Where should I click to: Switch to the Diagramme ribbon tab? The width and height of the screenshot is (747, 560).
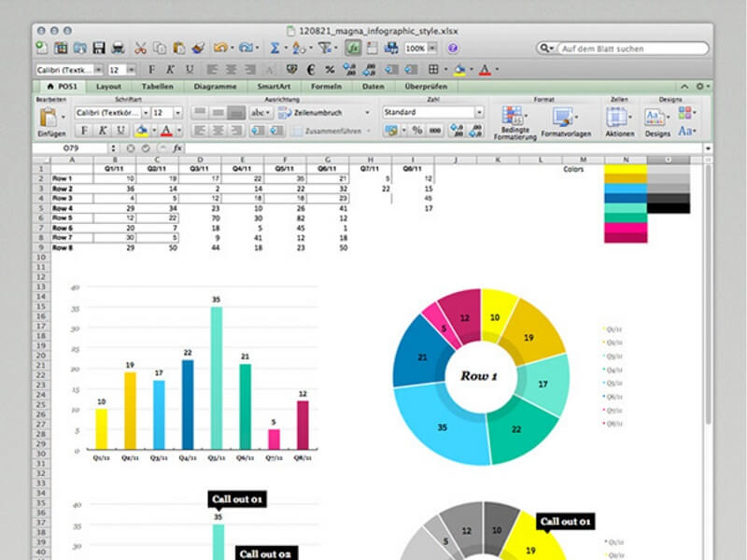pyautogui.click(x=215, y=86)
